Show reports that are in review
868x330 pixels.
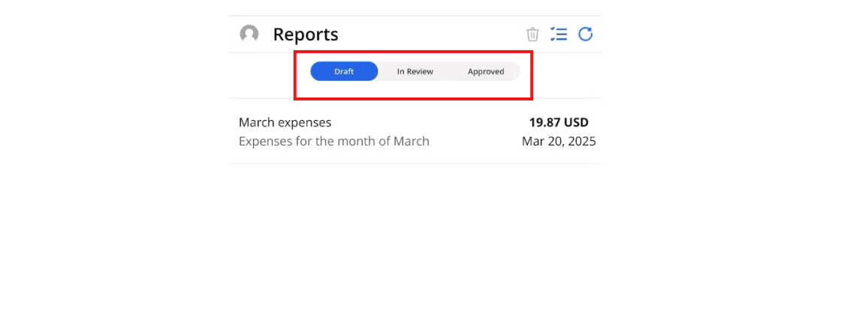coord(415,72)
